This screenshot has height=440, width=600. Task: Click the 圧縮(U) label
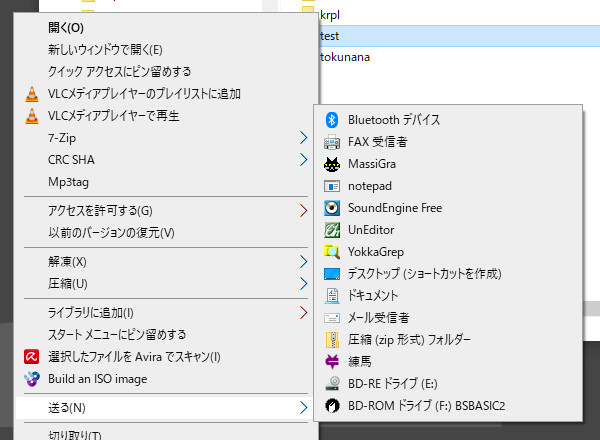coord(68,284)
